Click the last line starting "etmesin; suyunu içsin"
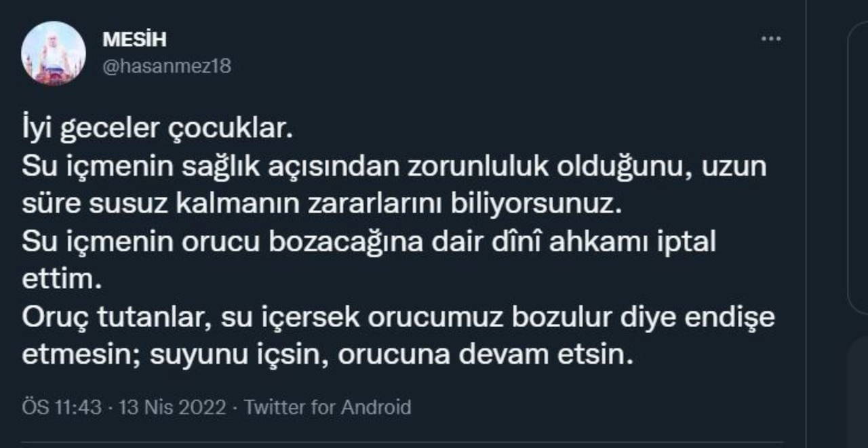 click(x=328, y=355)
